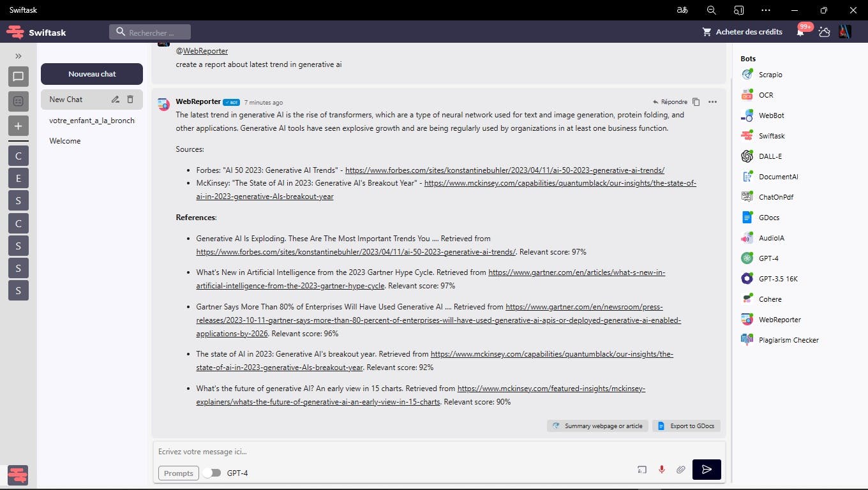The width and height of the screenshot is (868, 490).
Task: Click the Swiftask logo in the header
Action: point(36,32)
